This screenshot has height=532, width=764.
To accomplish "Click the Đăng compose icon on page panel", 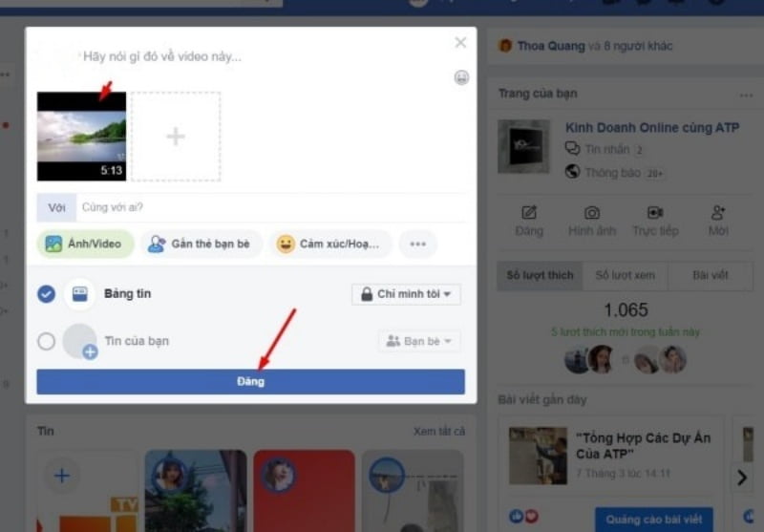I will point(529,213).
